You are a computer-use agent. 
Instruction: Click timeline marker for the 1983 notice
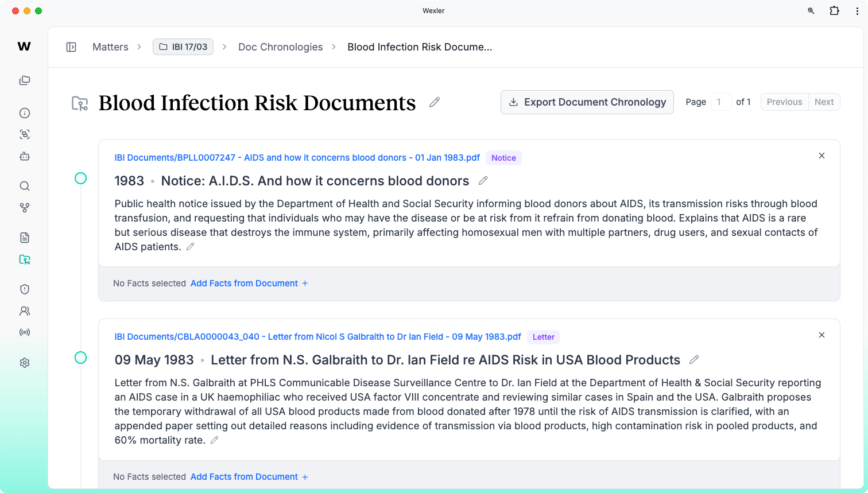pyautogui.click(x=81, y=178)
